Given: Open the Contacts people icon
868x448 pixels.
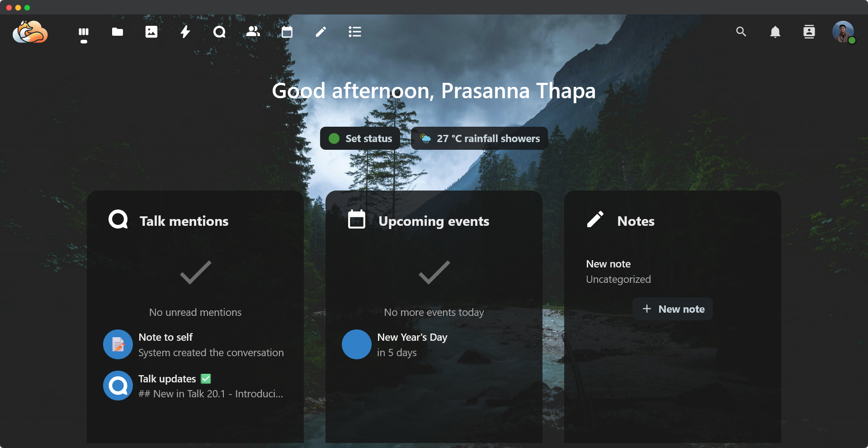Looking at the screenshot, I should coord(253,32).
